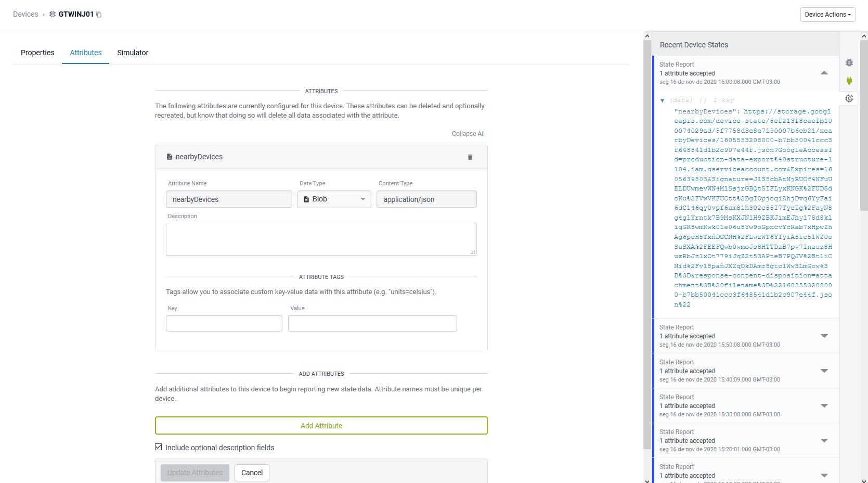Click the nearbyDevices storage URL link
The image size is (868, 483).
(x=753, y=208)
